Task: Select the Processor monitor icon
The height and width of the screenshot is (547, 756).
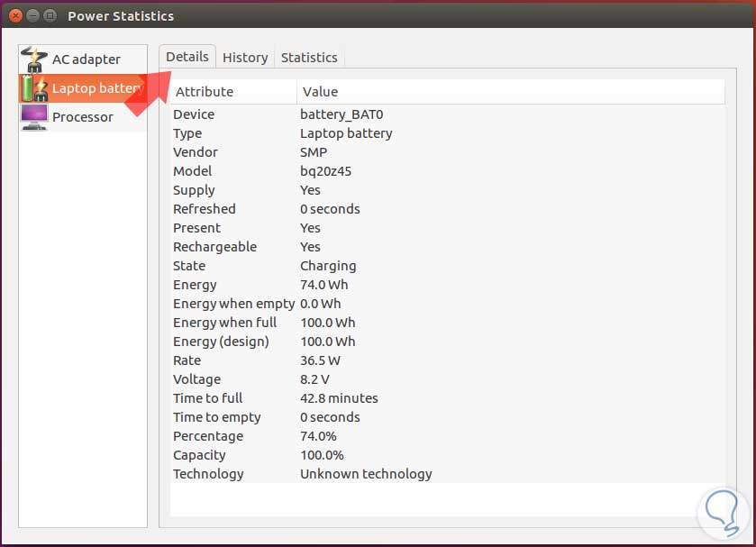Action: [34, 117]
